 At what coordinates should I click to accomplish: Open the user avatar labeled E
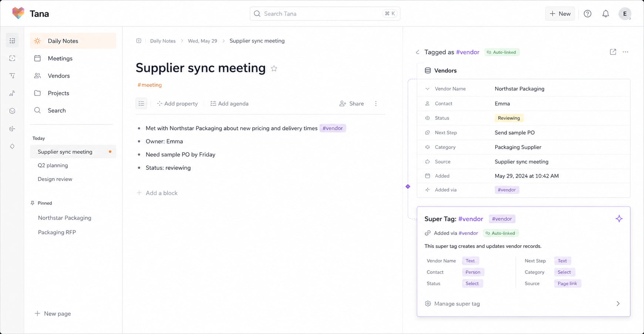[x=625, y=14]
